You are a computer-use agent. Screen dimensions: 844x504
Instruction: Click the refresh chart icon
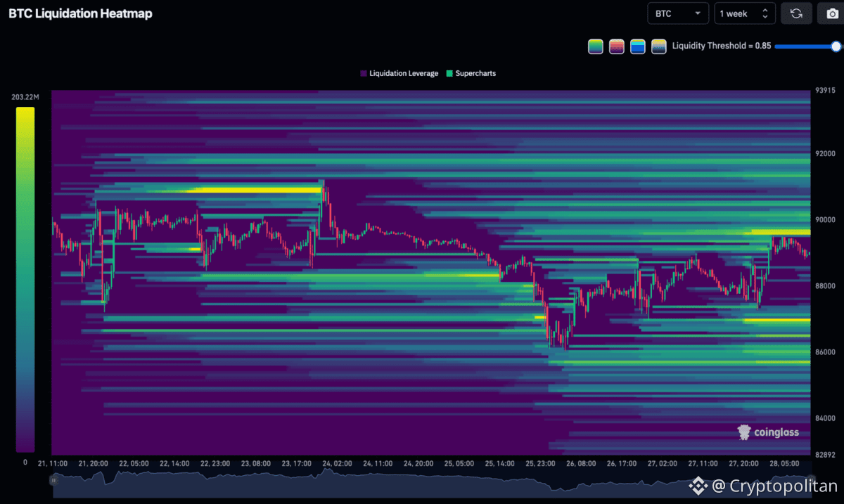pyautogui.click(x=796, y=13)
